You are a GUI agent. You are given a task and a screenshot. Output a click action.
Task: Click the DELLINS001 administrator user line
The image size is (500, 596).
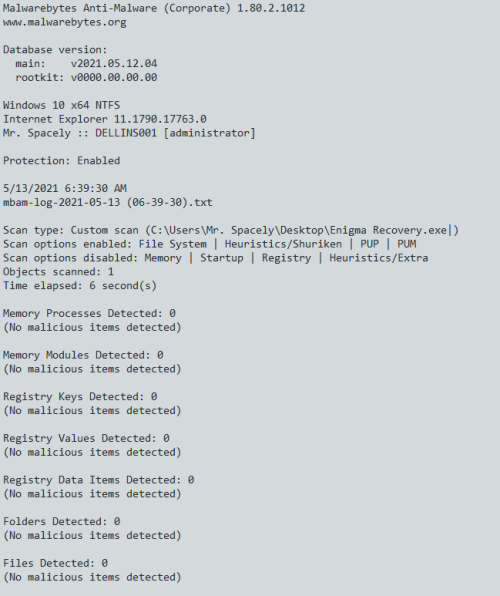(129, 133)
